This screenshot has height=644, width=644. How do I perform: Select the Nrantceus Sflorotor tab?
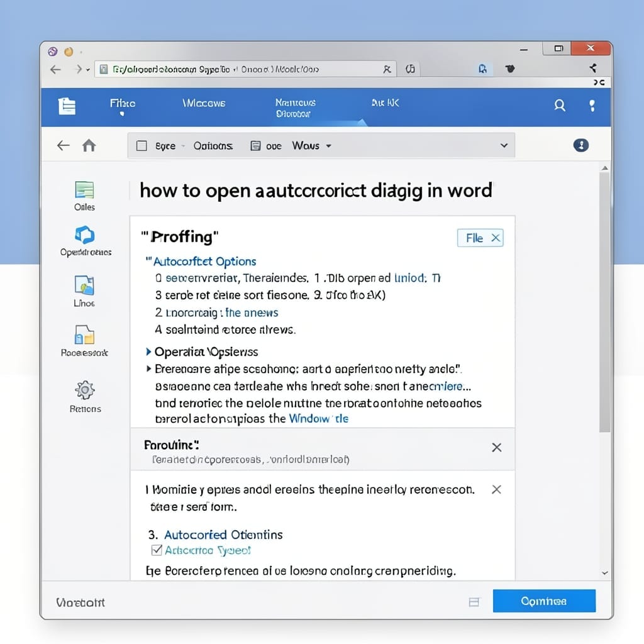[296, 108]
